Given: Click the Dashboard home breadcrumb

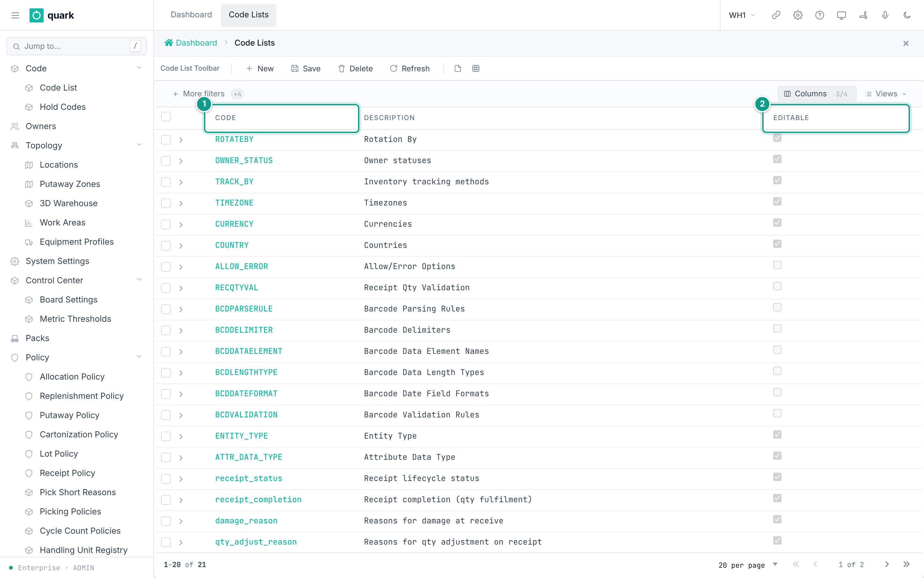Looking at the screenshot, I should [191, 43].
